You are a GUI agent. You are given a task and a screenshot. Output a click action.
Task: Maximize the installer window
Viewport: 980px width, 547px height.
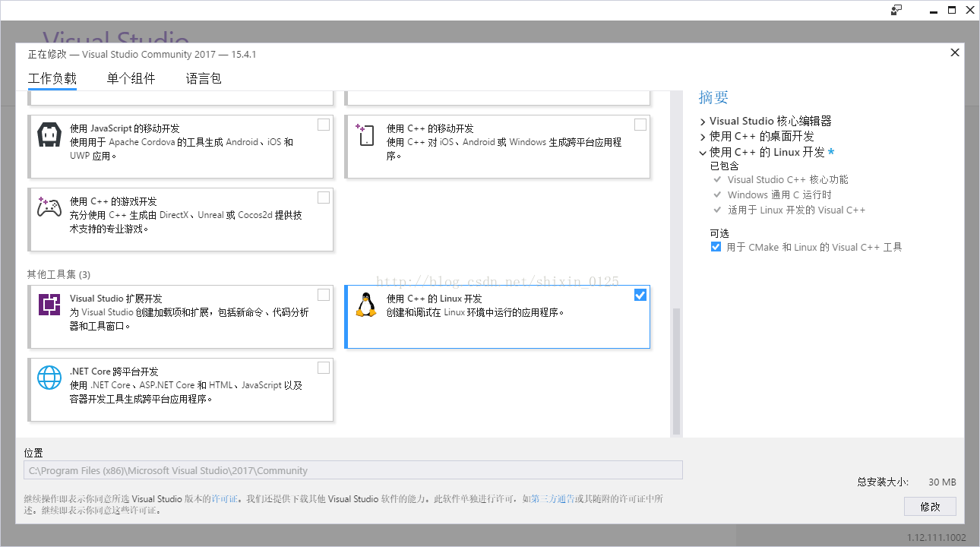[952, 10]
